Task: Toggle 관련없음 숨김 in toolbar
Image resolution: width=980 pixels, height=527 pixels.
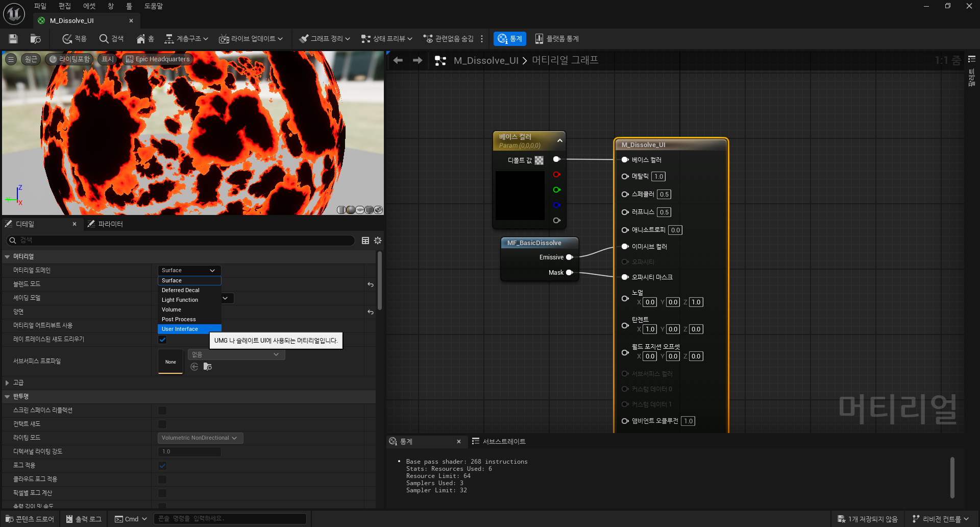Action: coord(448,39)
